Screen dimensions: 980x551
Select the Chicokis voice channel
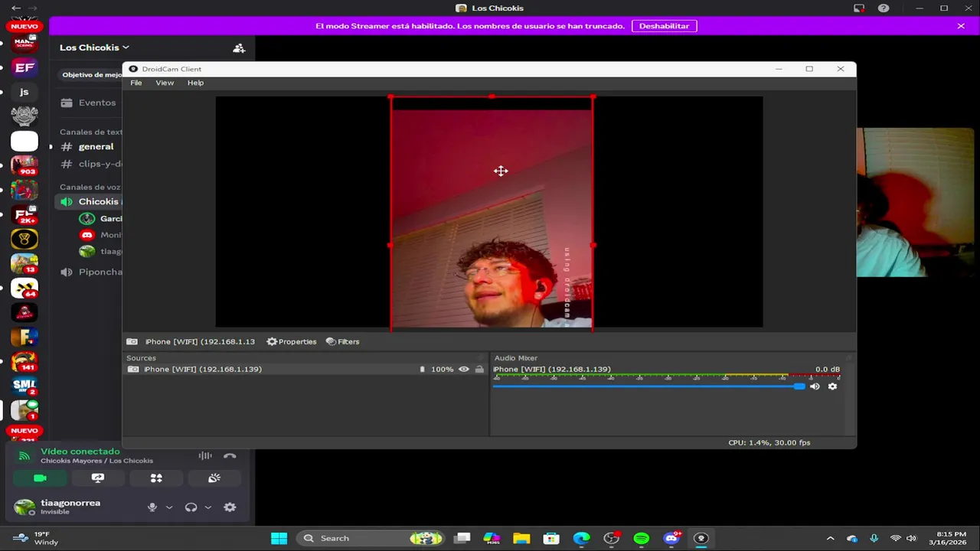point(90,202)
